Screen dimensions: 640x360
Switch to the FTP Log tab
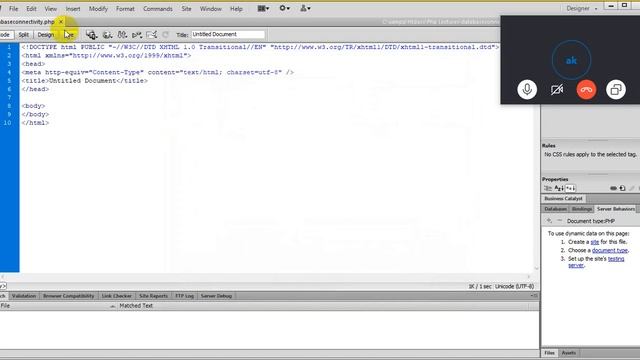pos(184,296)
